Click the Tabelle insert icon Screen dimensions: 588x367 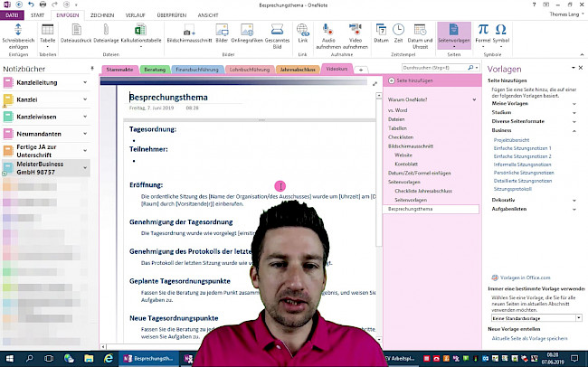point(47,36)
